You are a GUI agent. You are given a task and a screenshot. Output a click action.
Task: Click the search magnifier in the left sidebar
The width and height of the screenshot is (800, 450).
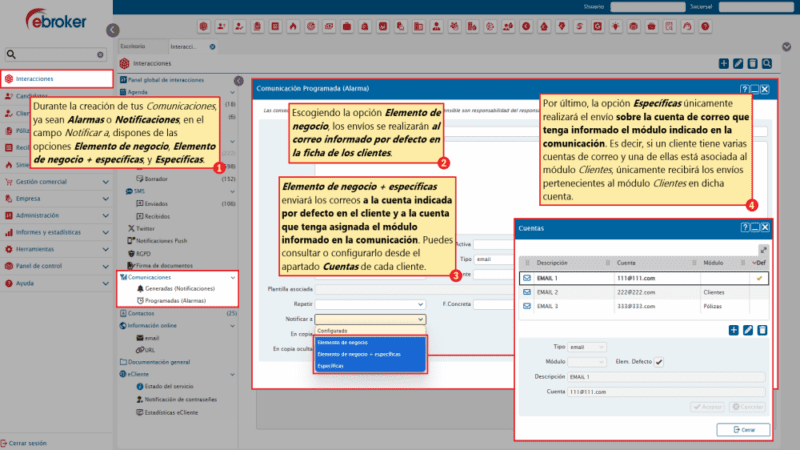pyautogui.click(x=11, y=54)
